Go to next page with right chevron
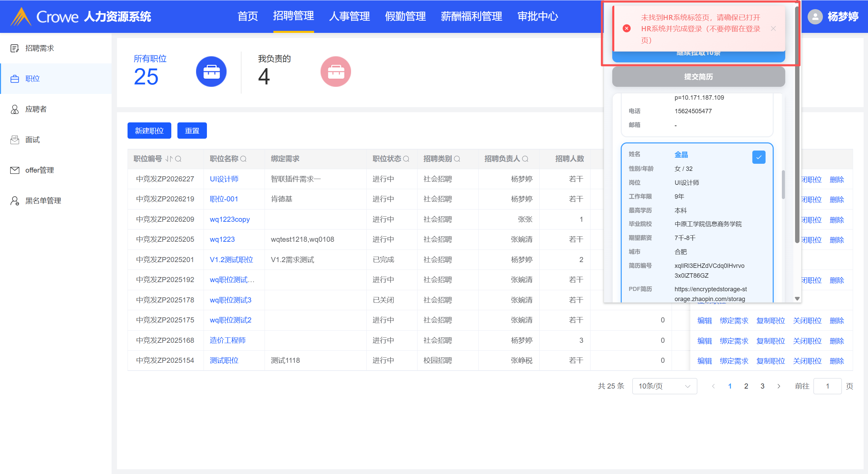This screenshot has width=868, height=474. click(x=779, y=386)
